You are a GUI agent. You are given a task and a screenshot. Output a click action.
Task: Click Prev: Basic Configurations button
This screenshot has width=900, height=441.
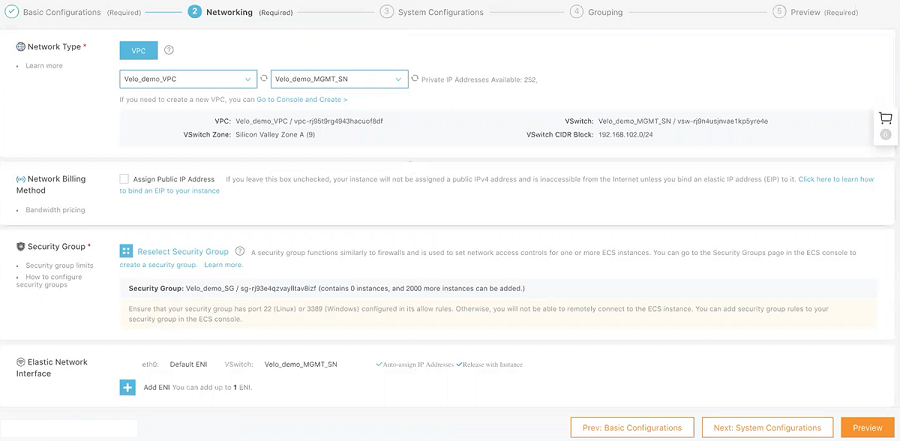(632, 427)
